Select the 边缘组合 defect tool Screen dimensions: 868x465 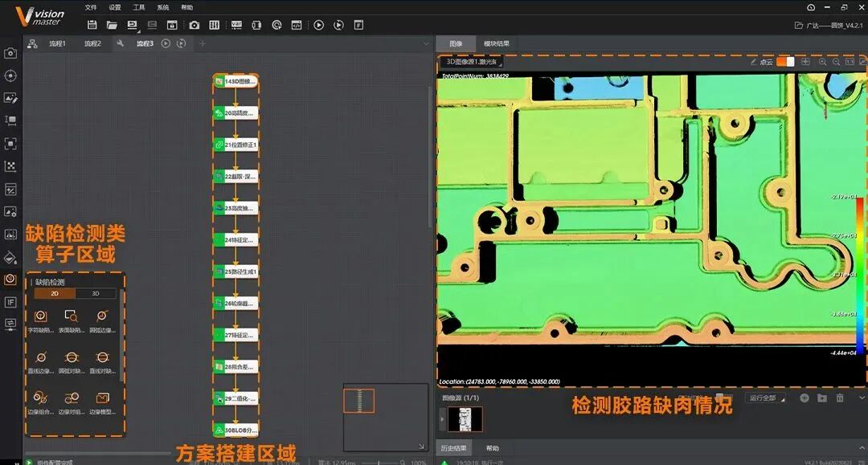[x=40, y=397]
